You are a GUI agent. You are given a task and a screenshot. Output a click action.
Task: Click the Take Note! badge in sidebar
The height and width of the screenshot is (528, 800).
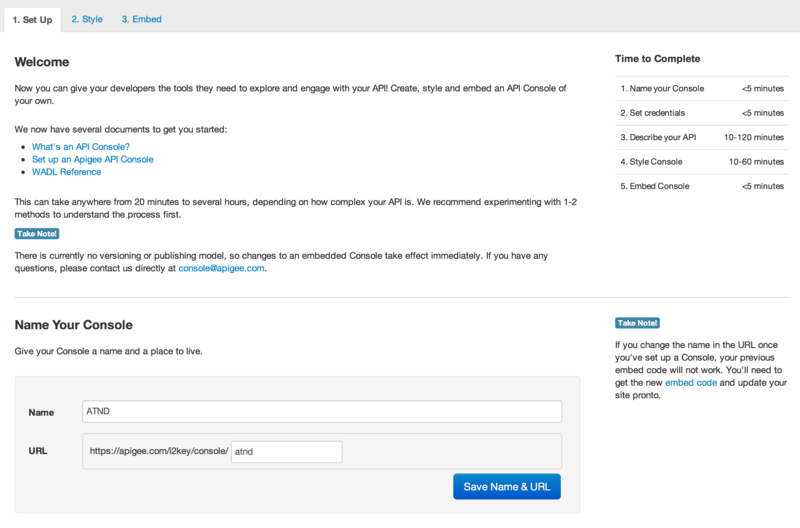click(x=637, y=323)
